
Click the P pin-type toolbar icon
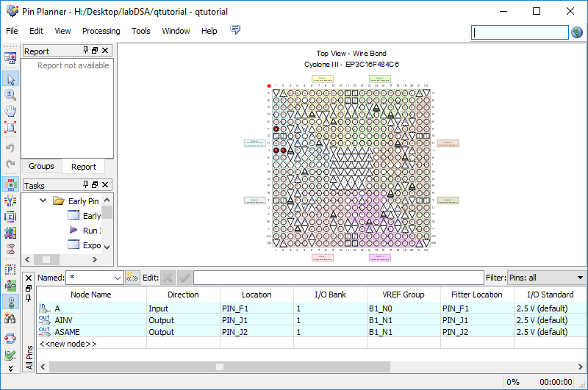coord(10,270)
